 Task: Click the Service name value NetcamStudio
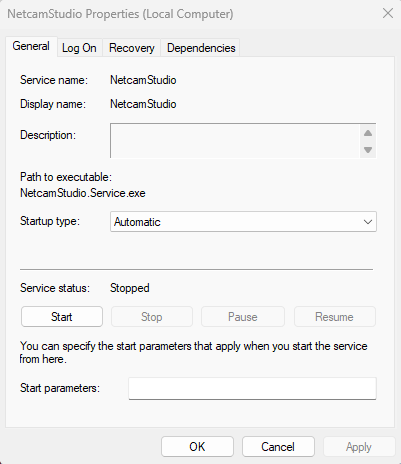click(x=143, y=80)
